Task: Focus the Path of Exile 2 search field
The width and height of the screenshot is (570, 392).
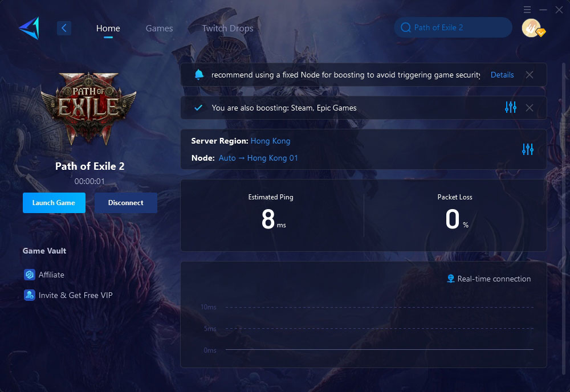Action: point(453,27)
